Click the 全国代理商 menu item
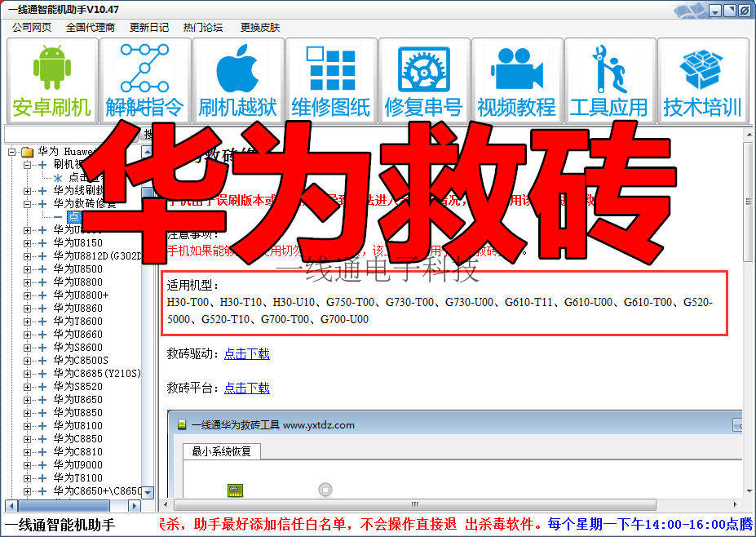 91,28
